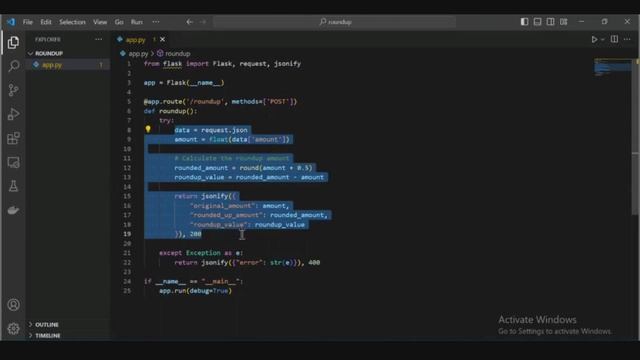
Task: Click the lightbulb code action on line 8
Action: point(148,129)
